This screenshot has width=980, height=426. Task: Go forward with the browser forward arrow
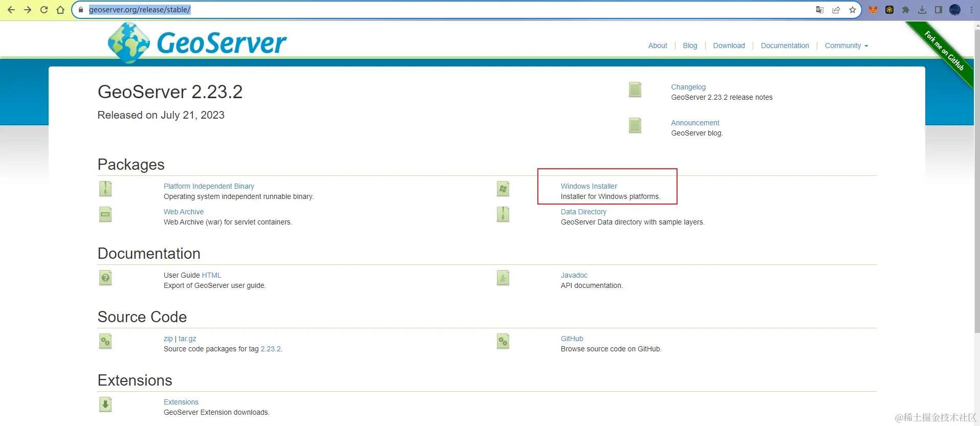point(28,10)
